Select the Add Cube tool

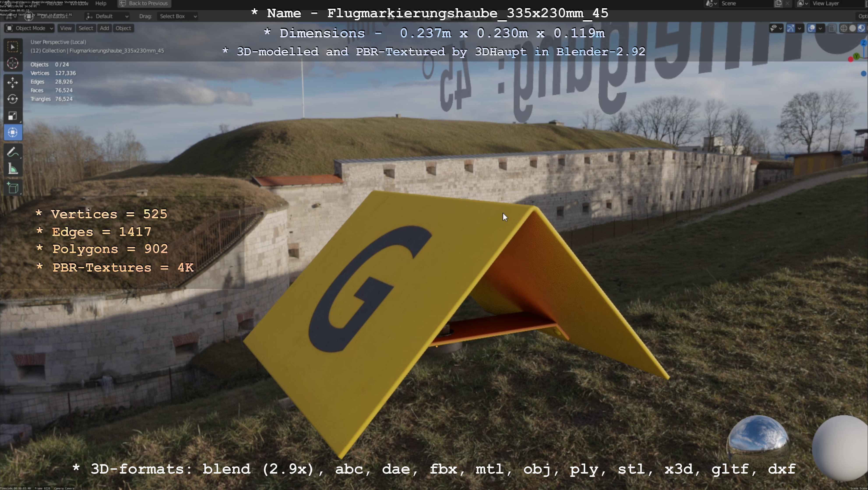13,188
